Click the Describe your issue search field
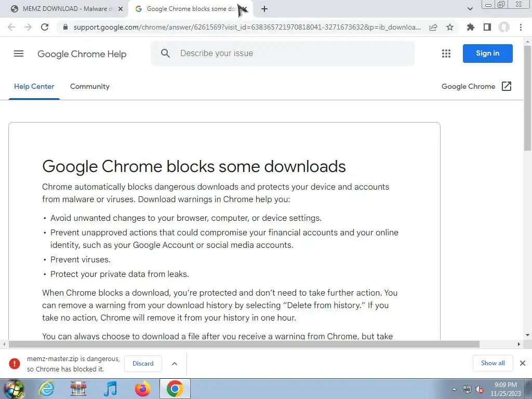Screen dimensions: 532x399 [x=283, y=54]
